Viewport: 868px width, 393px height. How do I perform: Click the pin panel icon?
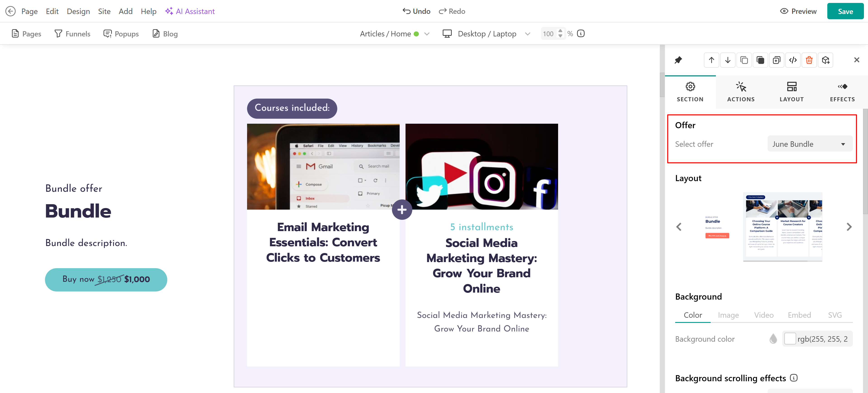click(x=678, y=60)
